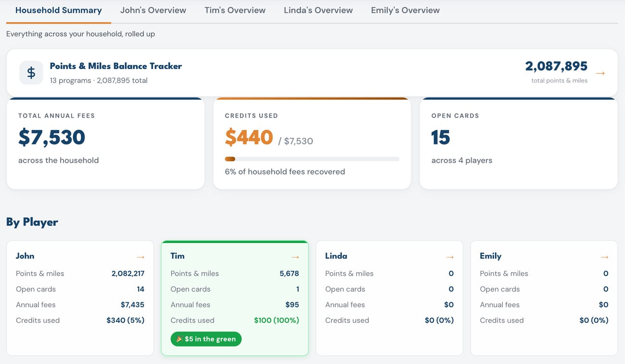
Task: Open the Household Summary tab
Action: (59, 10)
